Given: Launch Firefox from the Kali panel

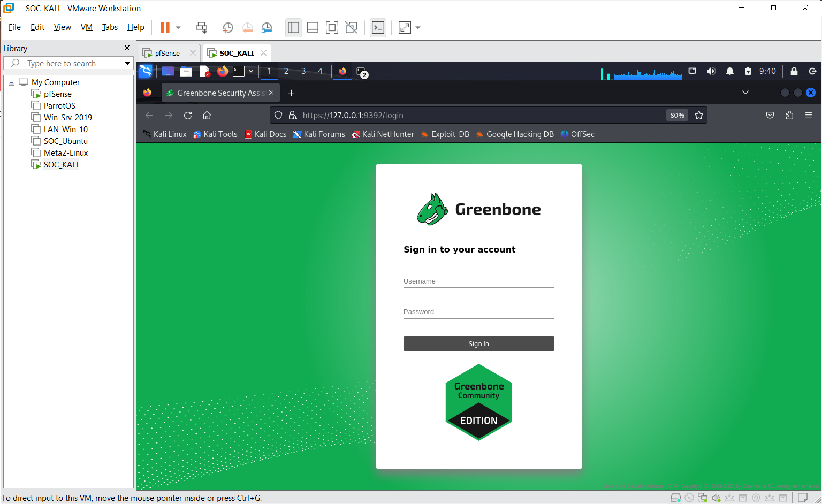Looking at the screenshot, I should click(222, 71).
